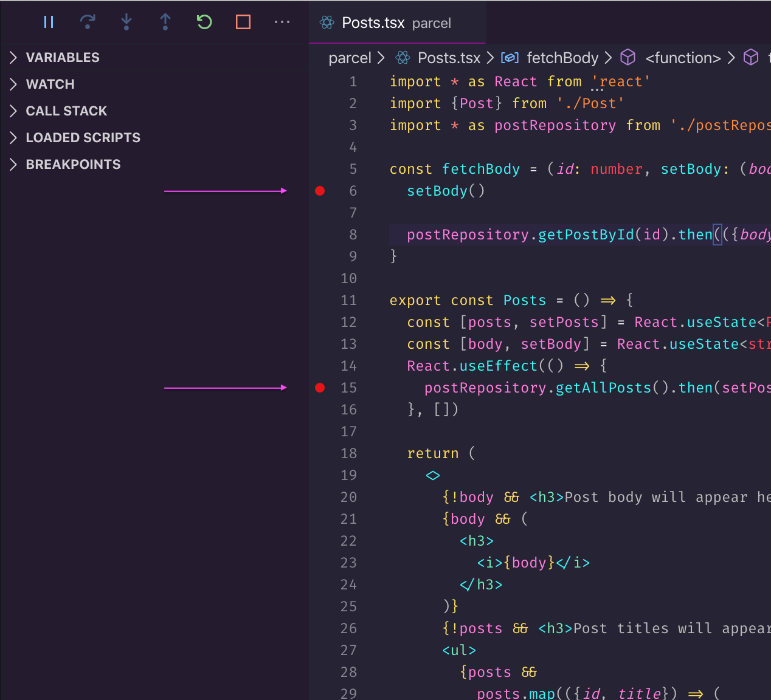The width and height of the screenshot is (771, 700).
Task: Expand the VARIABLES section
Action: pos(62,58)
